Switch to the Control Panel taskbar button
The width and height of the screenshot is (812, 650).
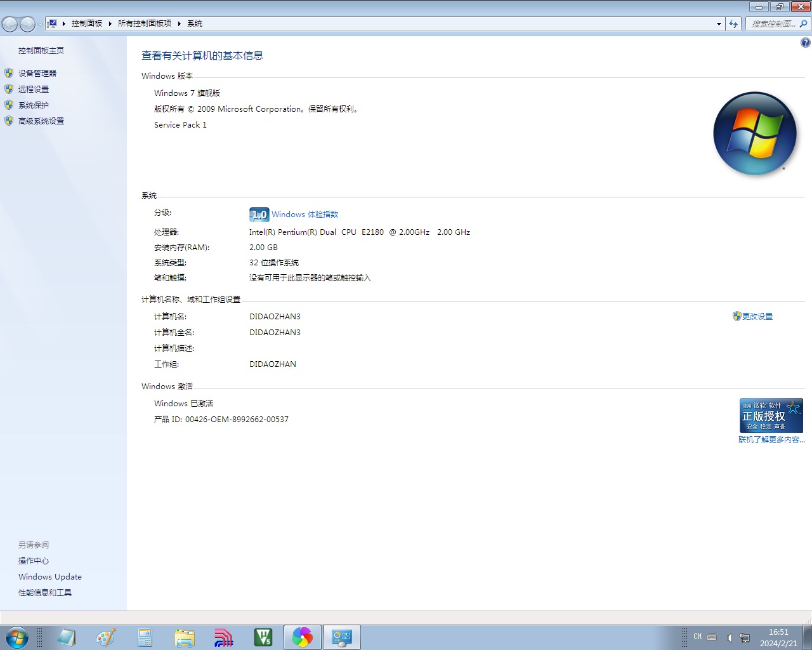[x=342, y=637]
